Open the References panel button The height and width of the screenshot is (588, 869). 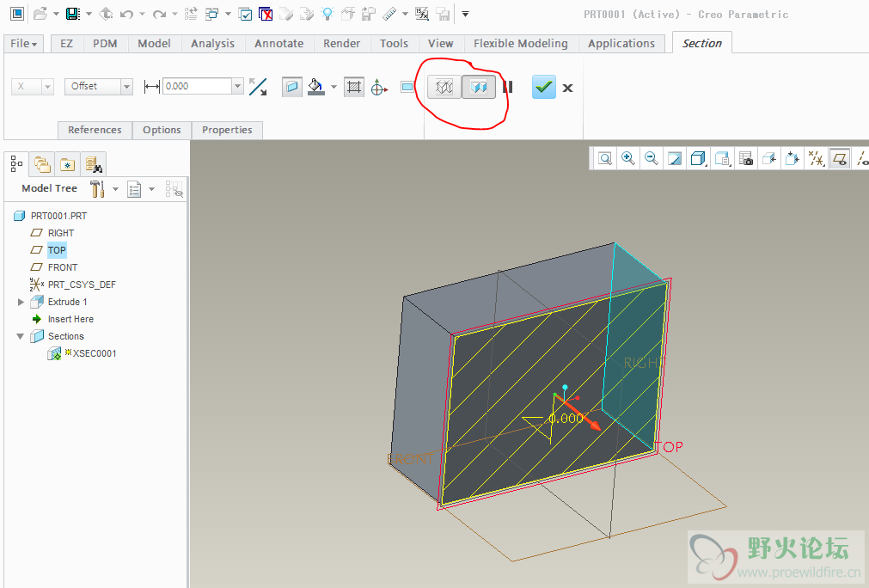pyautogui.click(x=95, y=130)
